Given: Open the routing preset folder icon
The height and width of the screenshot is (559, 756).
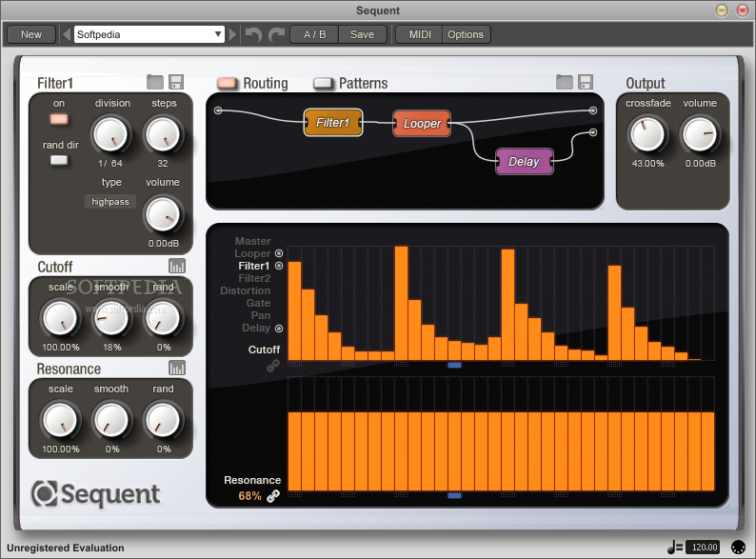Looking at the screenshot, I should [564, 82].
